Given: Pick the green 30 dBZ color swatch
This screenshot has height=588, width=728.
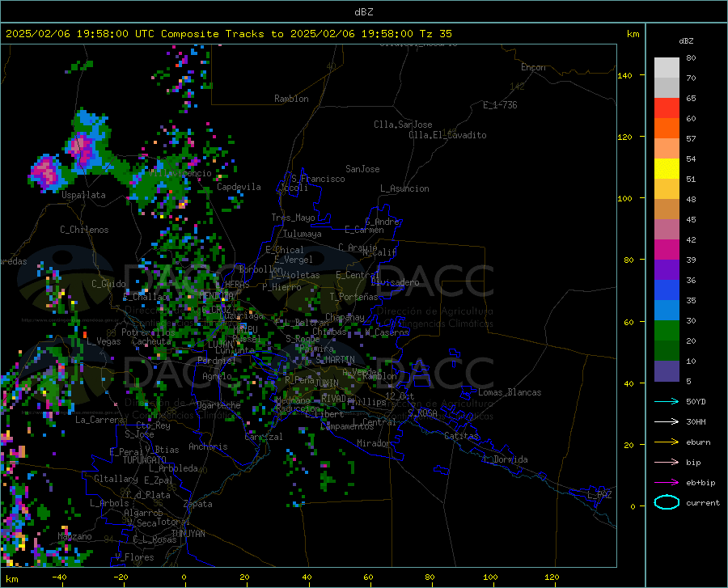Looking at the screenshot, I should [x=667, y=331].
